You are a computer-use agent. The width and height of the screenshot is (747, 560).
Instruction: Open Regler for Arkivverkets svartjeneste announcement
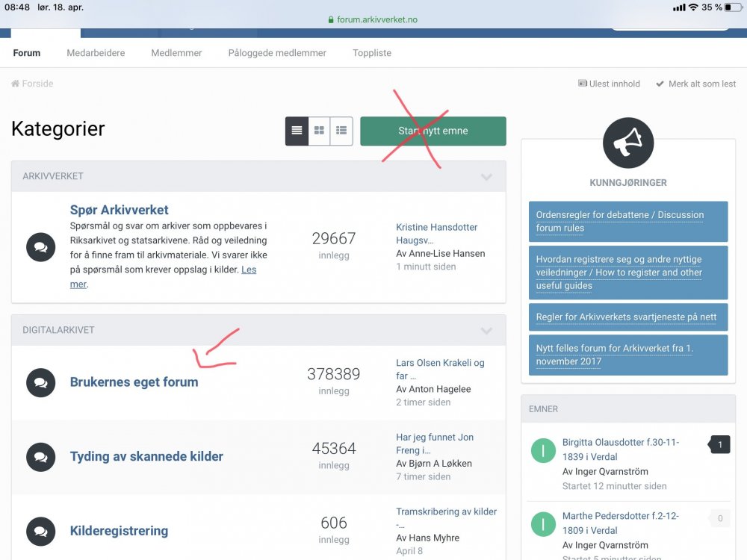pyautogui.click(x=628, y=317)
